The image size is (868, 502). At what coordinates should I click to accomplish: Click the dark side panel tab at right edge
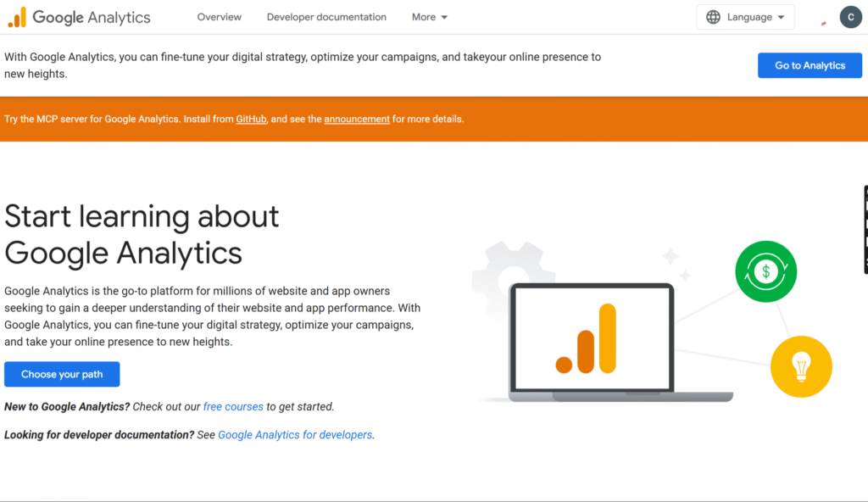[865, 229]
